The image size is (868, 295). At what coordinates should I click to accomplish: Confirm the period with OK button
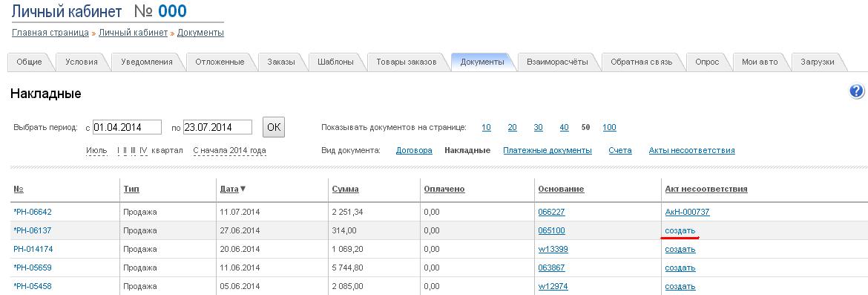(274, 127)
